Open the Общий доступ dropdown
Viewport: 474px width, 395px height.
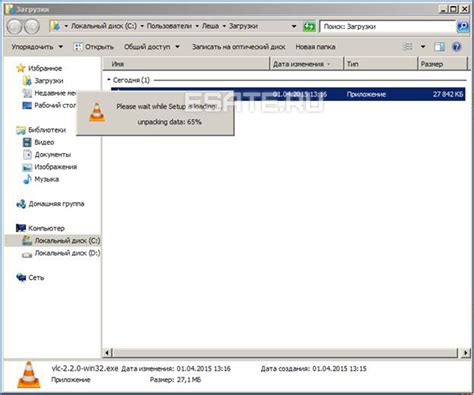click(152, 47)
